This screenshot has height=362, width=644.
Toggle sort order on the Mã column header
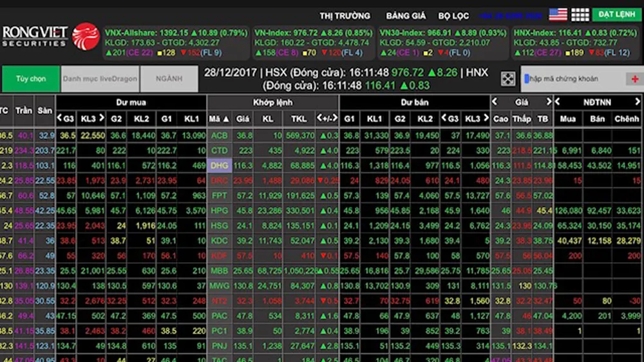click(218, 119)
